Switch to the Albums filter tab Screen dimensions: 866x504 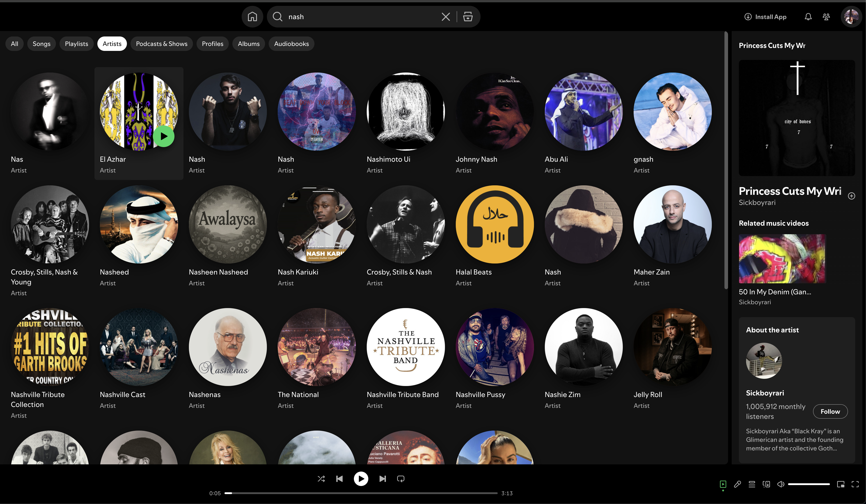tap(248, 44)
